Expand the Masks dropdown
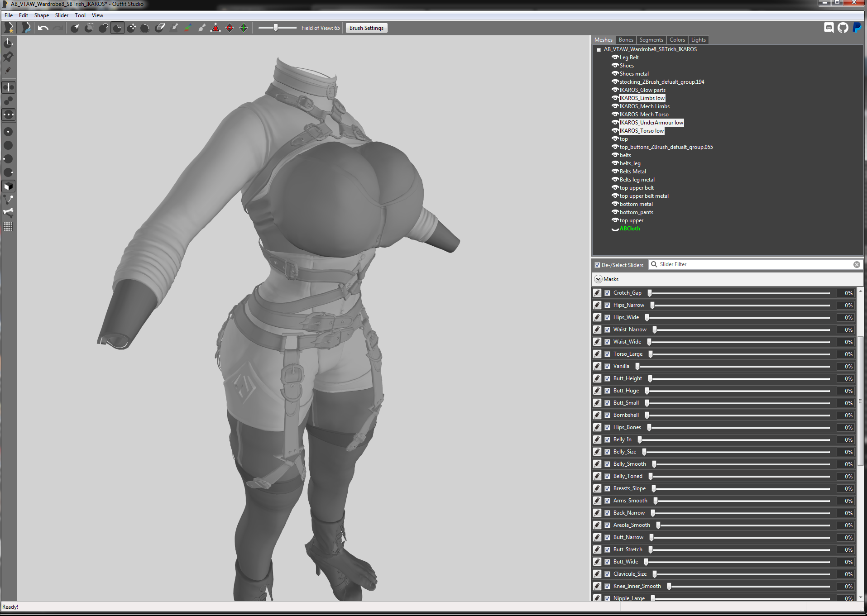This screenshot has height=616, width=867. 599,279
